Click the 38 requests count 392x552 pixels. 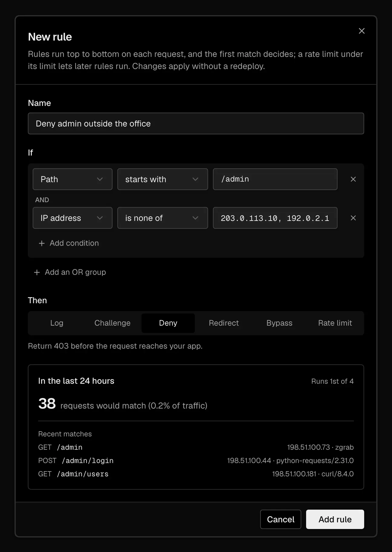[47, 404]
